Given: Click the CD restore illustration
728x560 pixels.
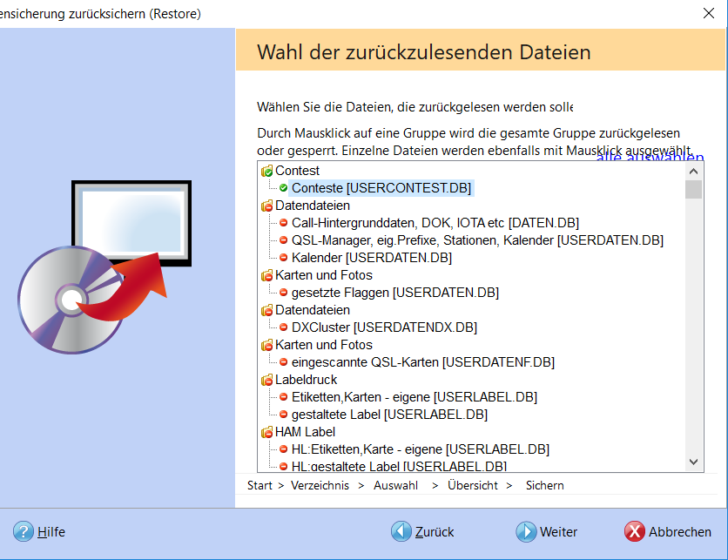Looking at the screenshot, I should (x=104, y=267).
